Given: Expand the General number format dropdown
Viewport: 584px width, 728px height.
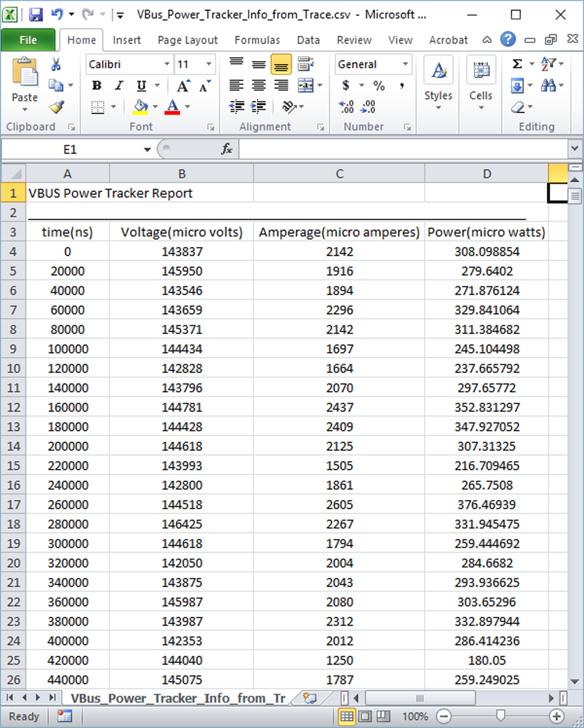Looking at the screenshot, I should 405,64.
